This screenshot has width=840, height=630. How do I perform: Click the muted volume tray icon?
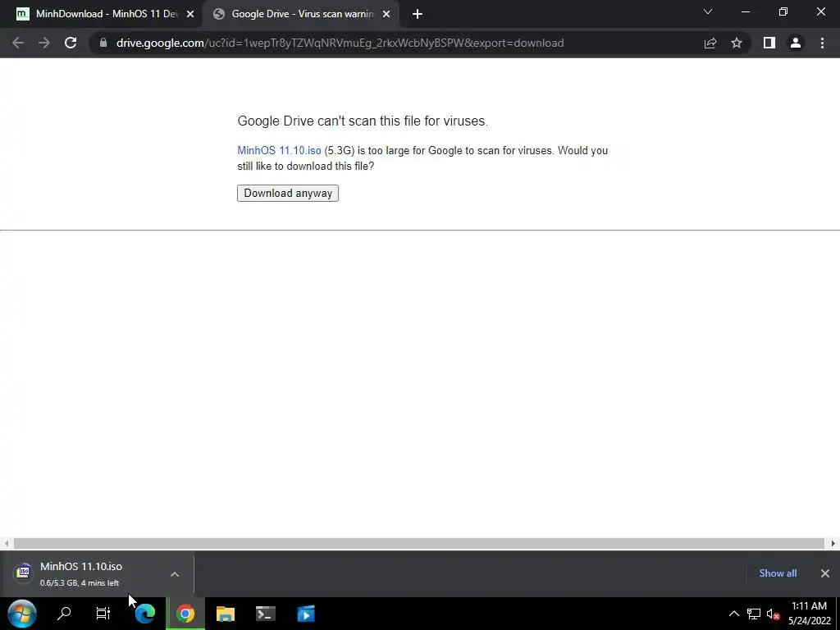point(773,614)
